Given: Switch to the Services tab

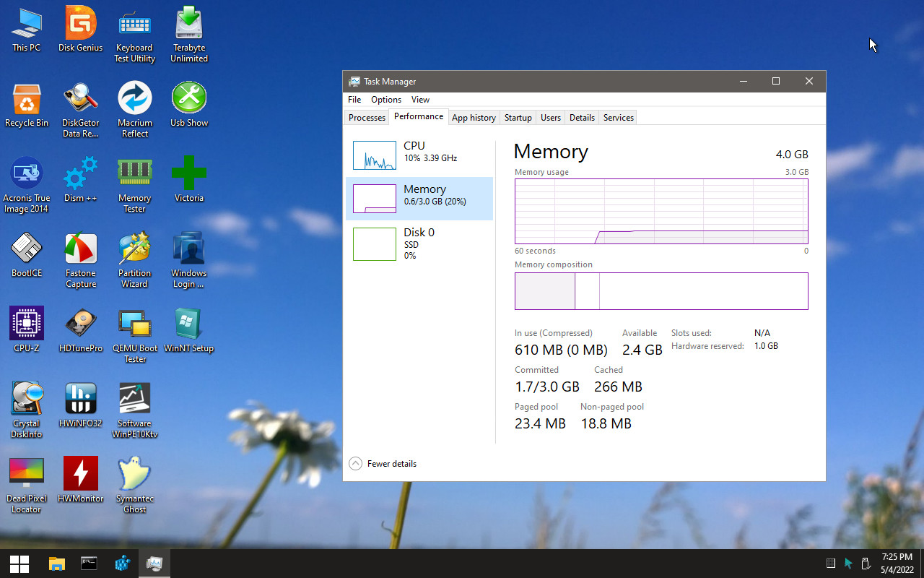Looking at the screenshot, I should pyautogui.click(x=619, y=118).
